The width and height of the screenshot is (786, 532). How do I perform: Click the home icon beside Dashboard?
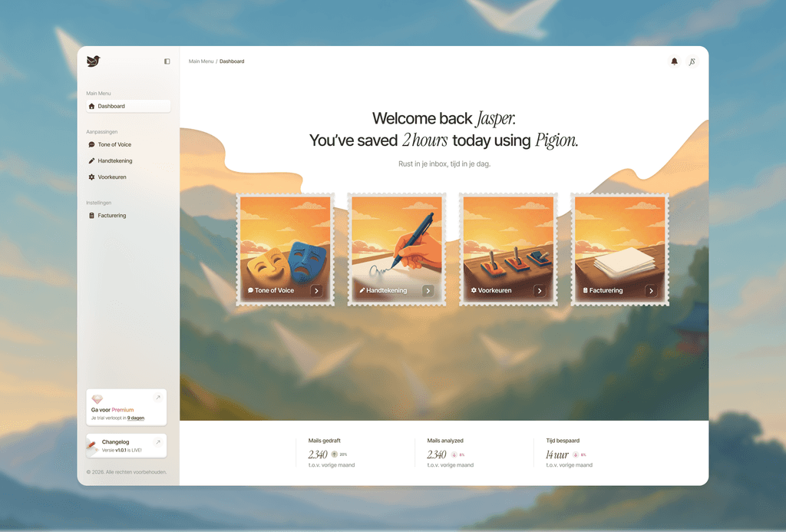[91, 106]
